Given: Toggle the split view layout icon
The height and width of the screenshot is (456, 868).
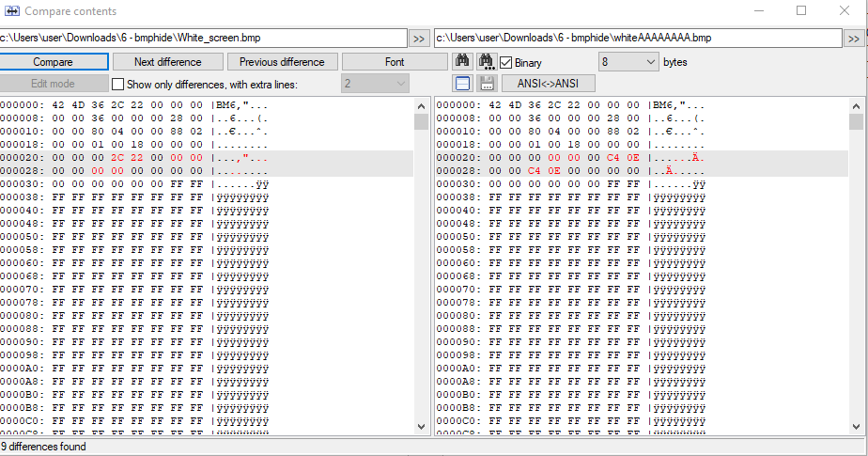Looking at the screenshot, I should click(462, 84).
